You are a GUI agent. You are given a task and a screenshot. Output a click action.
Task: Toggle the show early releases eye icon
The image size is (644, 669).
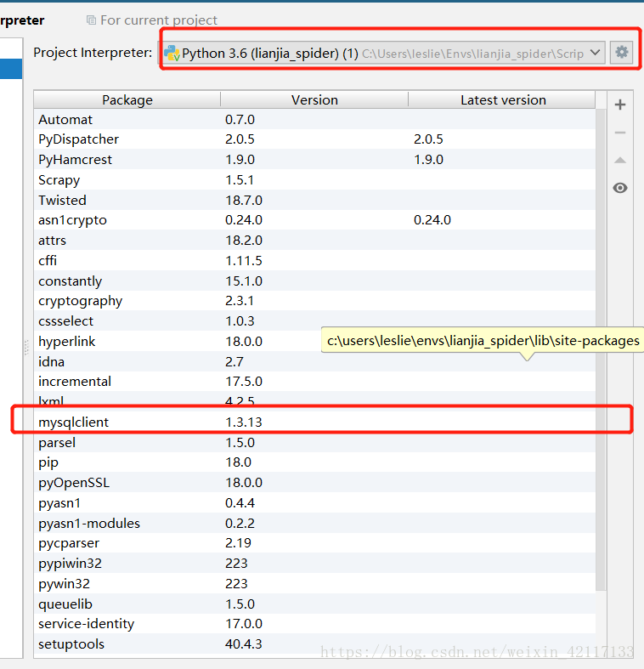point(620,188)
